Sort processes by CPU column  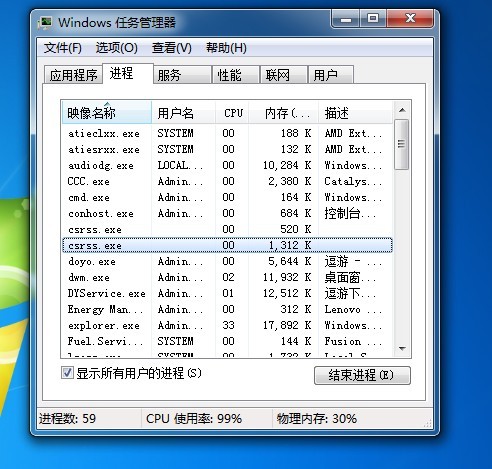233,113
